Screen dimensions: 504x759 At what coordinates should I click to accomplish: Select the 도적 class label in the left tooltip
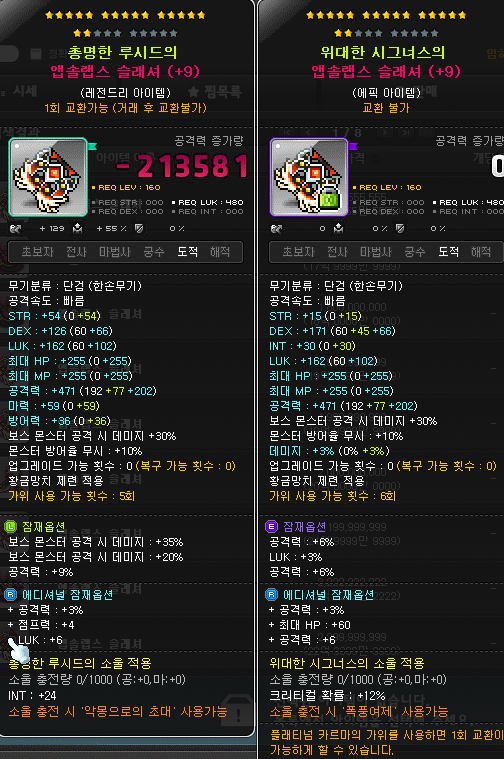tap(187, 252)
